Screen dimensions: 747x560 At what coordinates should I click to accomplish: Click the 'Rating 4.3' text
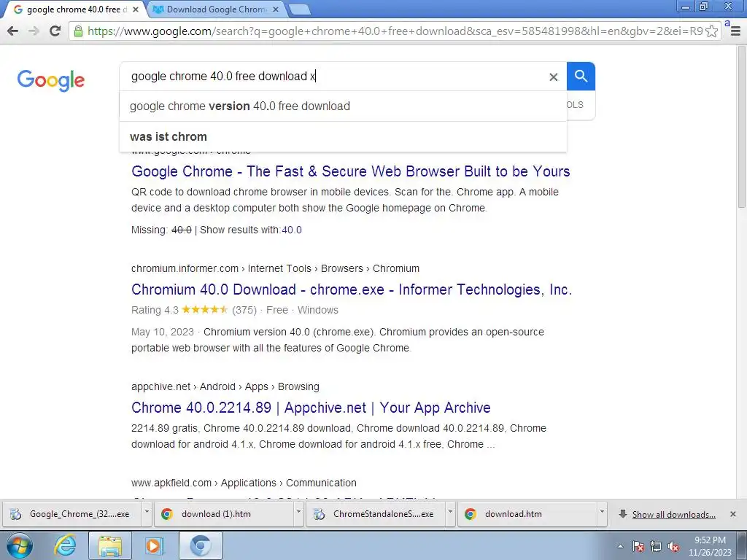[155, 310]
